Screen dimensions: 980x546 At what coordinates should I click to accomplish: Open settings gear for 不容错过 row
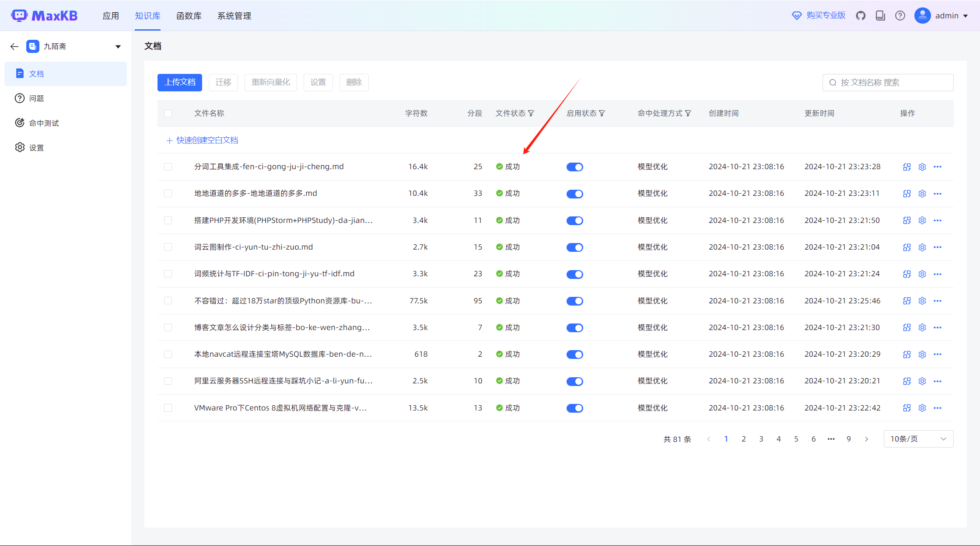[x=922, y=301]
